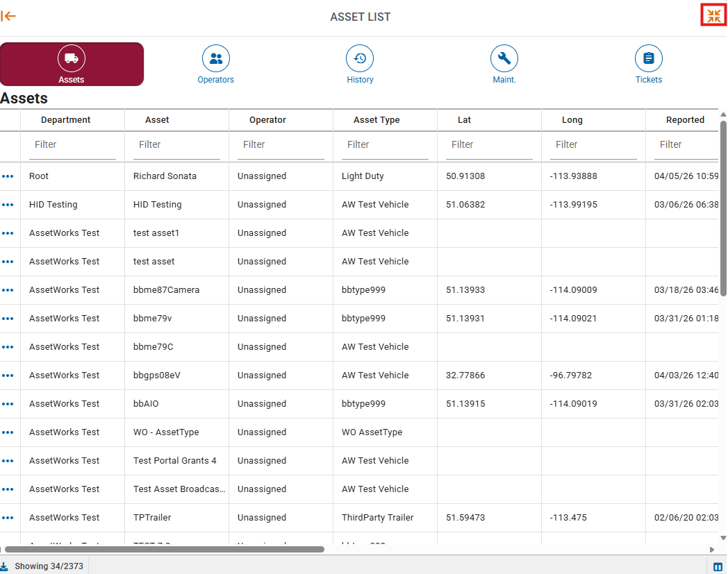Select the Richard Sonata asset cell
This screenshot has width=728, height=574.
click(x=176, y=176)
